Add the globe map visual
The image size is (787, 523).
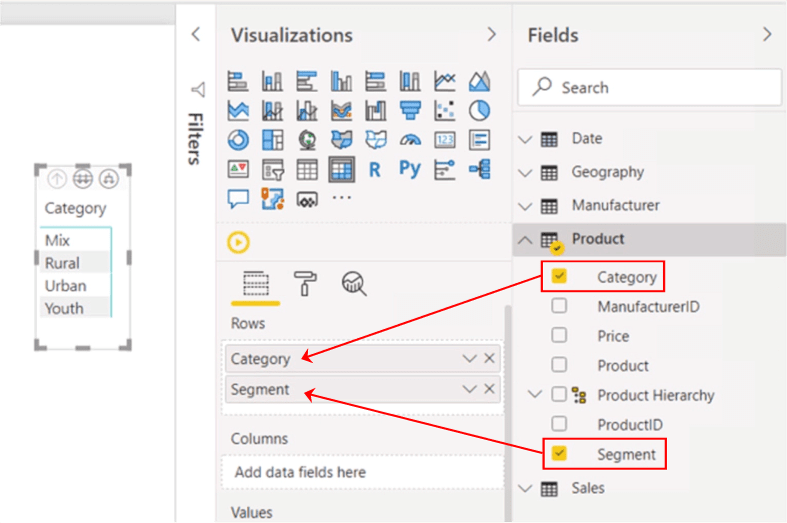pyautogui.click(x=307, y=140)
